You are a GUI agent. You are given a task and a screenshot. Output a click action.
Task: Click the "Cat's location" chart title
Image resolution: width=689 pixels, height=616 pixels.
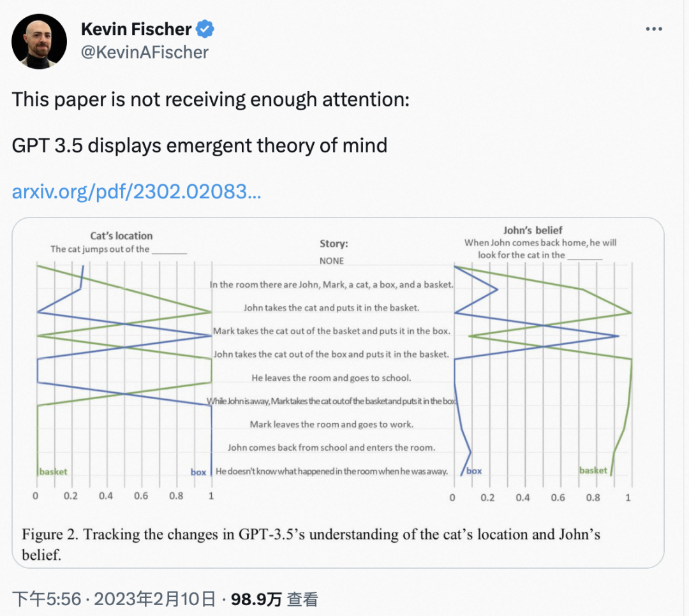click(x=121, y=236)
